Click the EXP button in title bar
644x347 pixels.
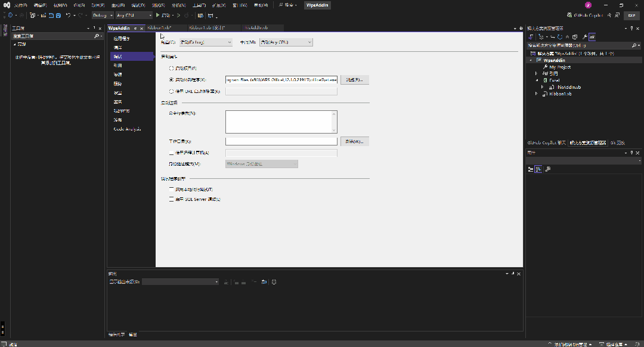[x=631, y=15]
